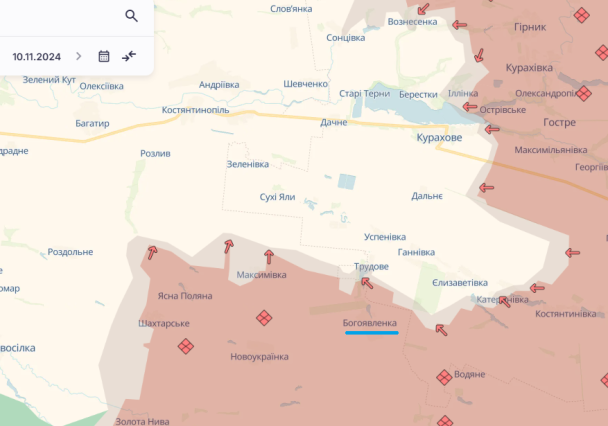Screen dimensions: 608x426
Task: Click the Андріївка label
Action: [x=219, y=85]
